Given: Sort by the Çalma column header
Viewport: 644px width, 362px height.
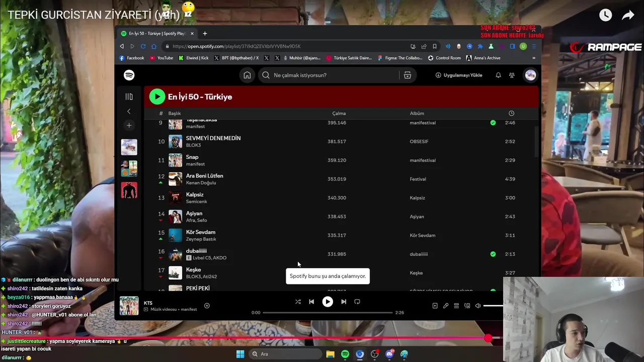Looking at the screenshot, I should [x=339, y=114].
